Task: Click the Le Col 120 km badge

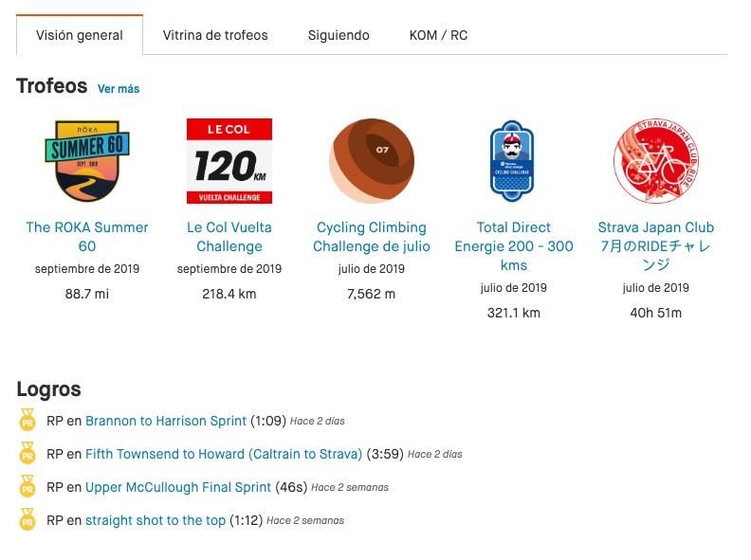Action: [229, 161]
